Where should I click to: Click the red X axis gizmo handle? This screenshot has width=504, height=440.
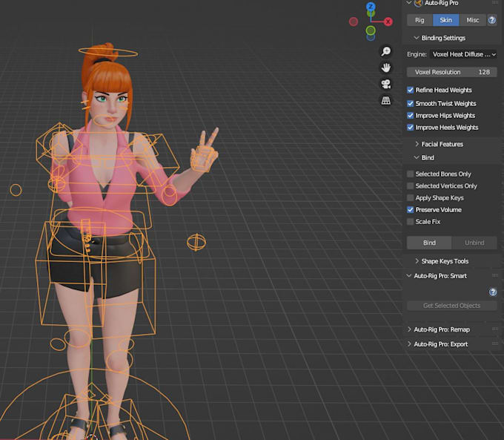click(x=388, y=22)
